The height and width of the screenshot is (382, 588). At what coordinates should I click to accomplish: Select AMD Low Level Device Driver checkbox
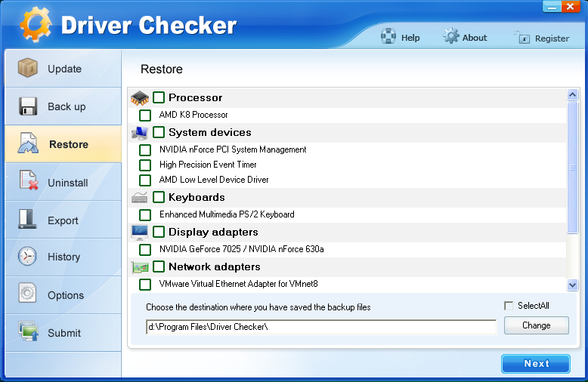145,180
